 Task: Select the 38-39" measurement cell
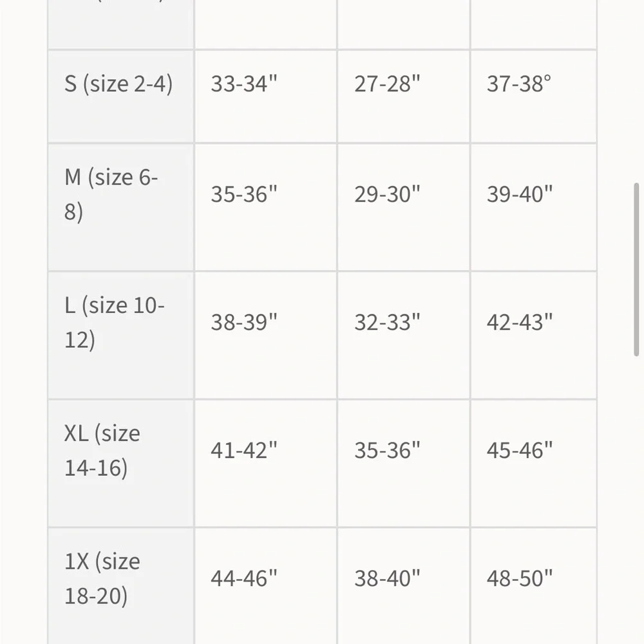(x=243, y=323)
